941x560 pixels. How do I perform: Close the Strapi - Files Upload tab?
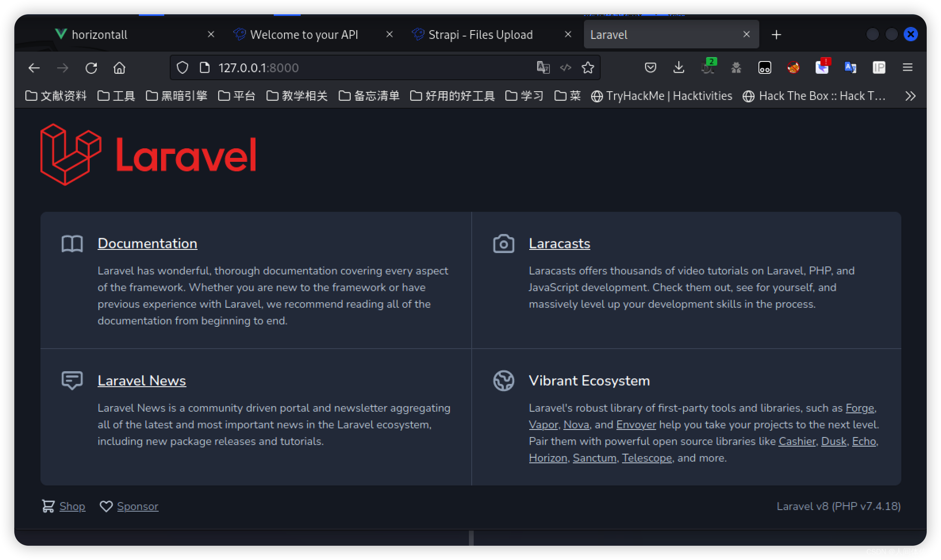coord(568,35)
